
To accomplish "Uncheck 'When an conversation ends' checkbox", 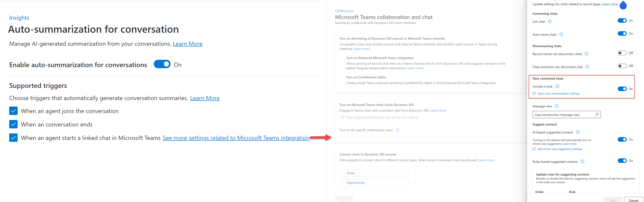I will pyautogui.click(x=13, y=124).
